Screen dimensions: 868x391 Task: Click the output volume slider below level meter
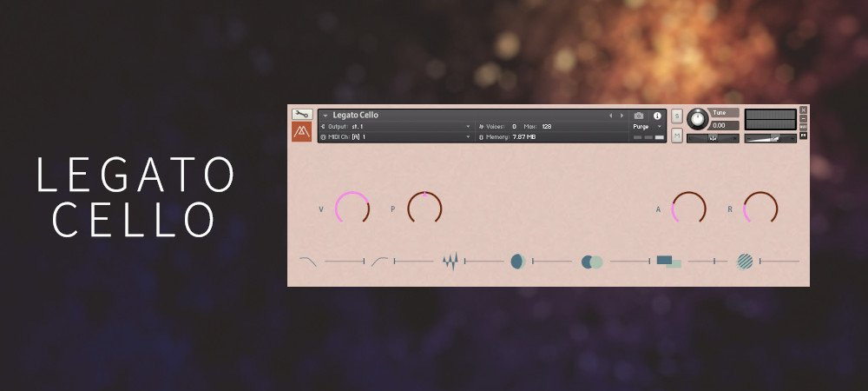[x=771, y=138]
